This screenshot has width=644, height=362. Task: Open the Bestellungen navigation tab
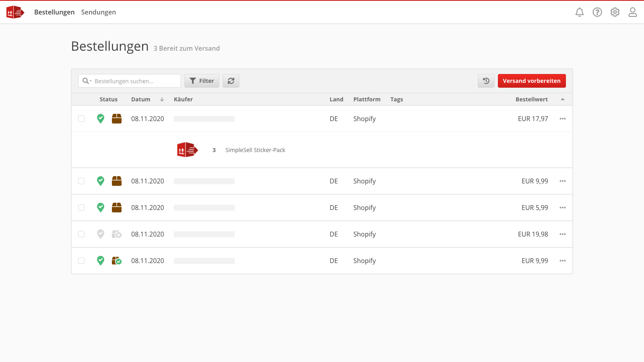pos(54,12)
